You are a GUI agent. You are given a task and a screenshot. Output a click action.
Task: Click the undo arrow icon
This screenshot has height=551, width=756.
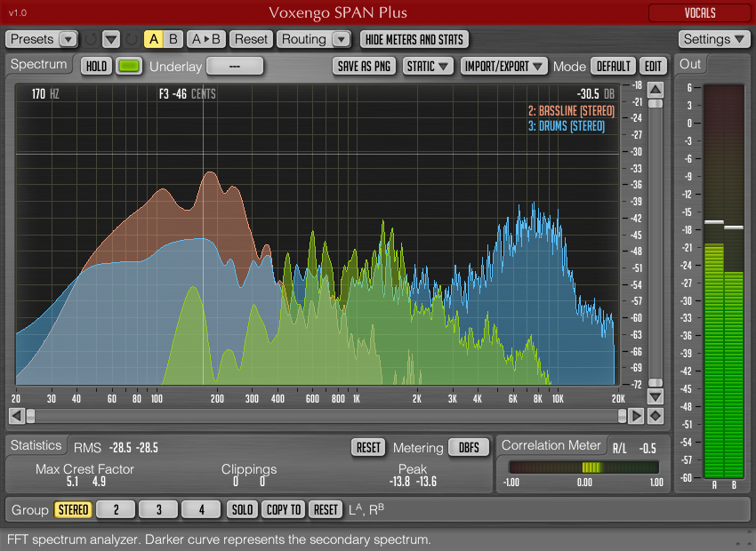[90, 39]
